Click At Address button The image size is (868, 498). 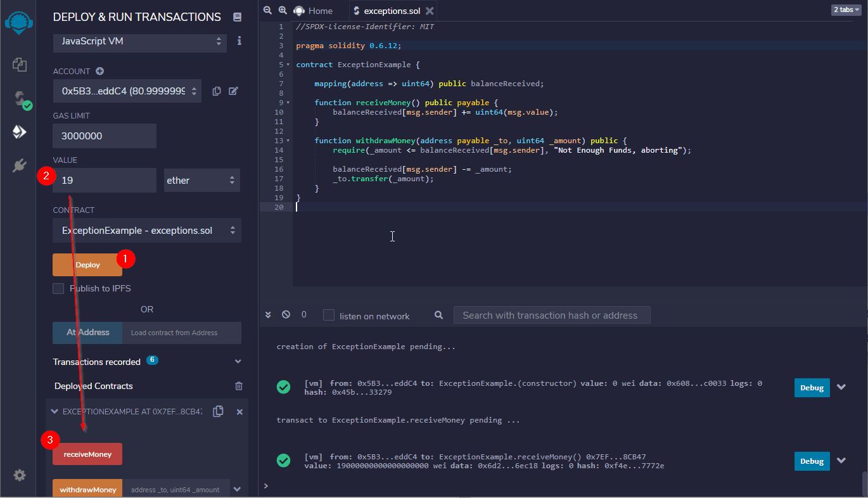[x=88, y=333]
